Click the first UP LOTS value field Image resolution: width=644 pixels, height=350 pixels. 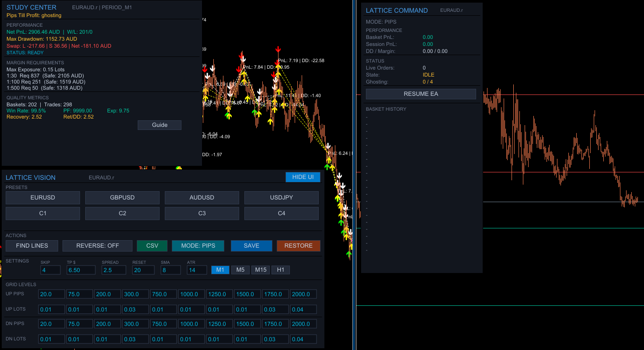click(51, 309)
